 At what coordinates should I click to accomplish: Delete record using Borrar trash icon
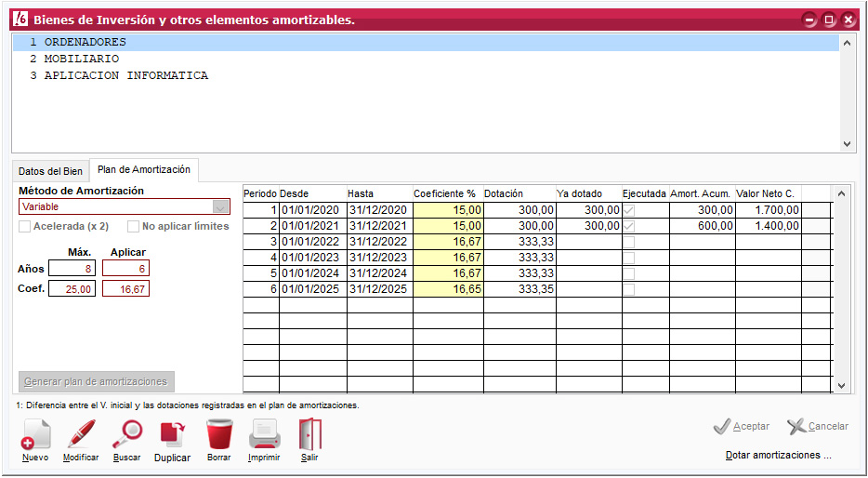pos(219,435)
